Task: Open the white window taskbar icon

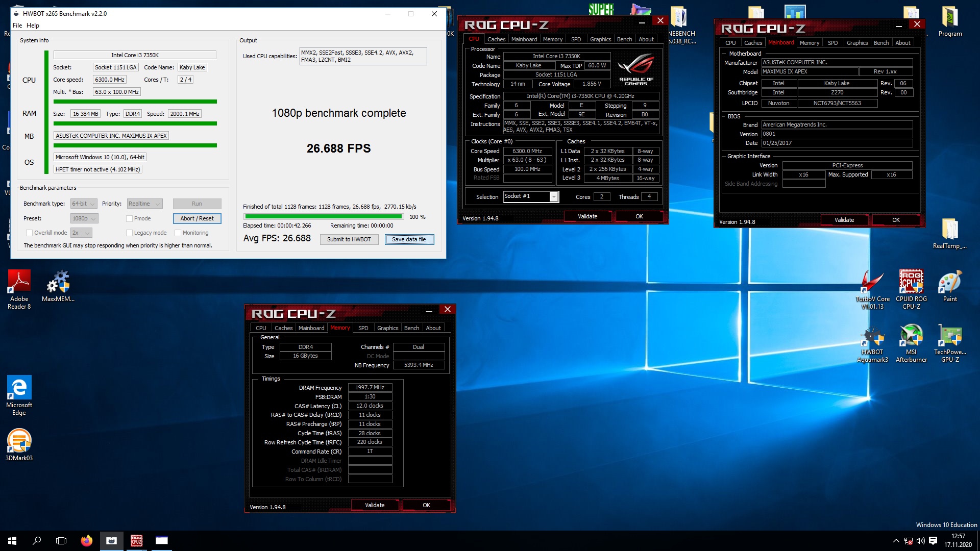Action: point(161,541)
